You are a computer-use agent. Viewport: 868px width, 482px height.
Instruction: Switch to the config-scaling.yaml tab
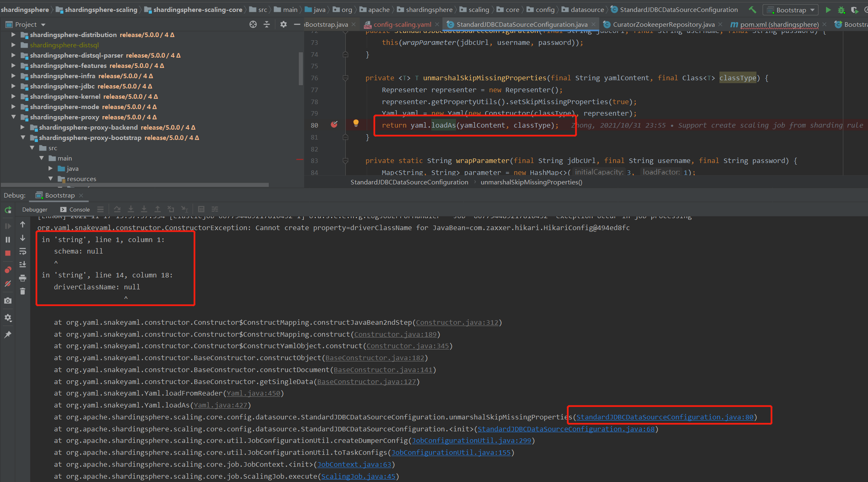(402, 25)
